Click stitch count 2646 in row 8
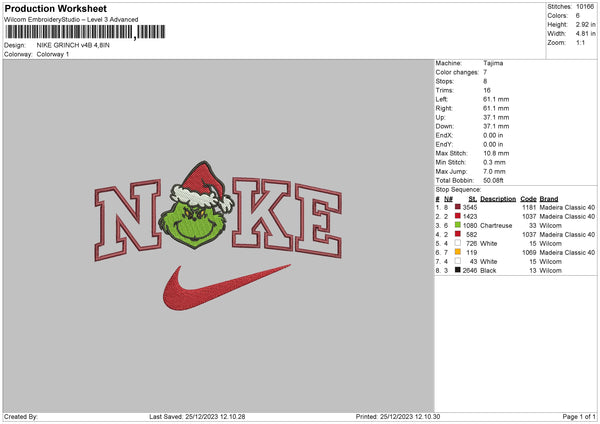Image resolution: width=600 pixels, height=424 pixels. tap(470, 271)
